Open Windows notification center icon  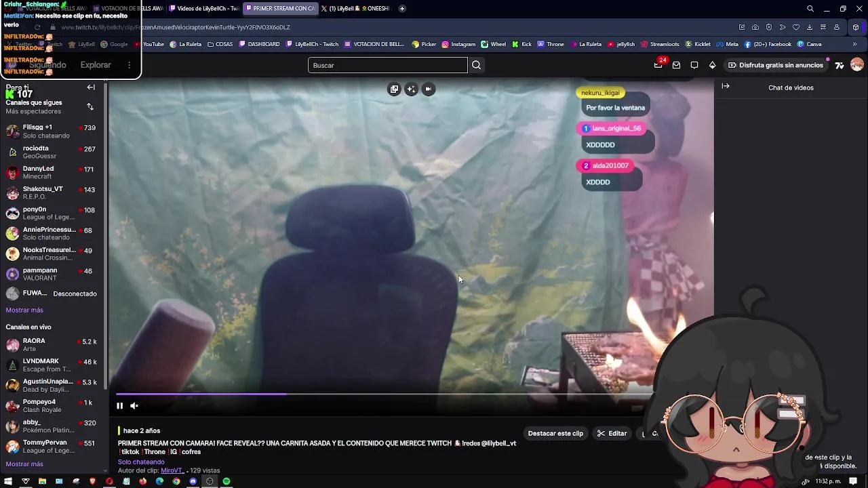(853, 481)
